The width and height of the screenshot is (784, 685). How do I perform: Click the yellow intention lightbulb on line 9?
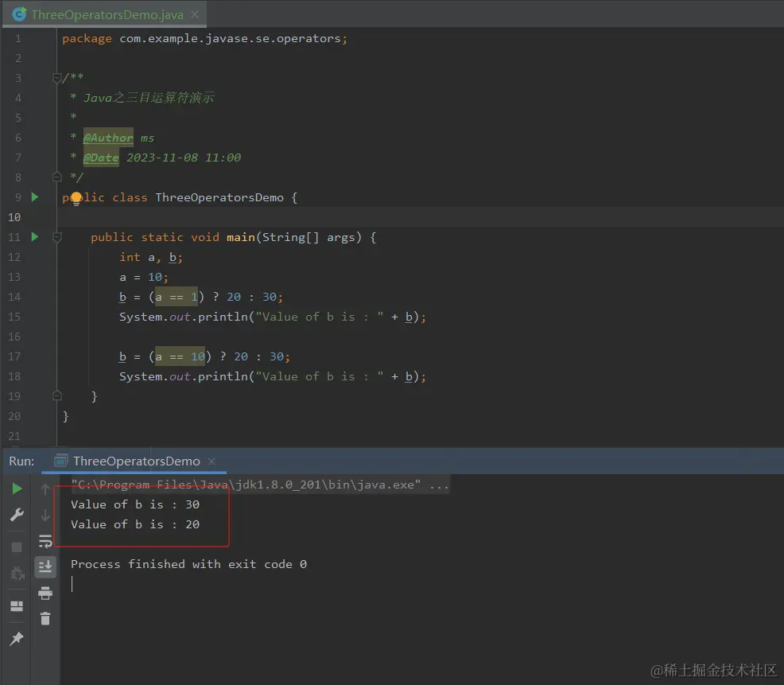point(76,199)
